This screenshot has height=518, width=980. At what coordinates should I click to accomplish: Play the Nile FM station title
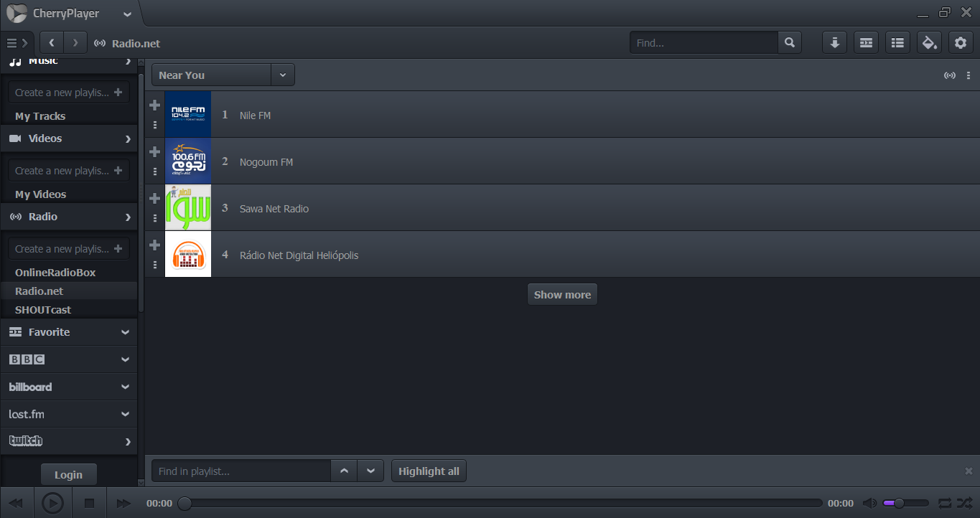coord(255,116)
